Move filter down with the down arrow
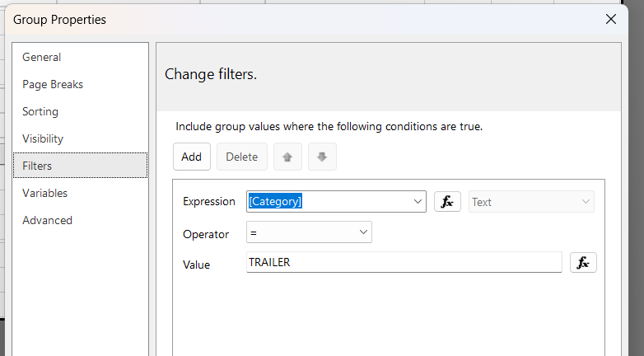Viewport: 644px width, 356px height. pos(322,157)
